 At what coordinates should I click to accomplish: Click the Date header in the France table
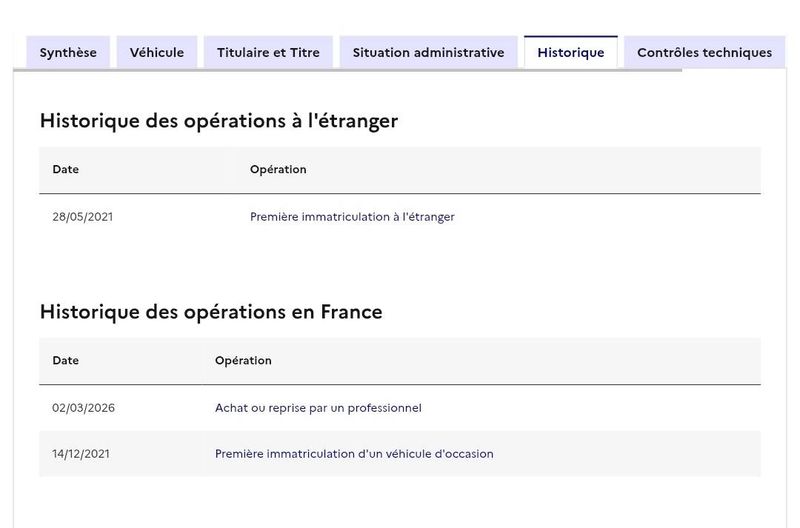(65, 360)
